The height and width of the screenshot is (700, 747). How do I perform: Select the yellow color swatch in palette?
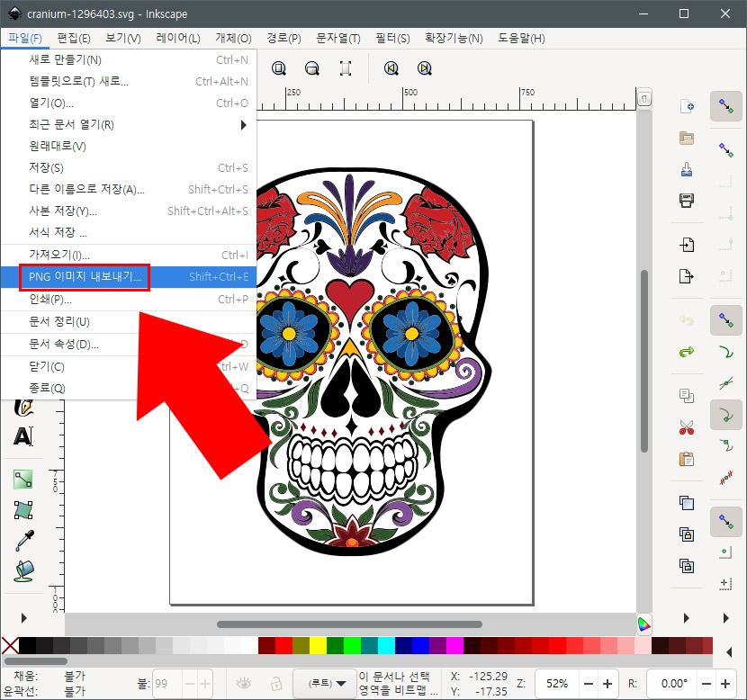point(318,646)
